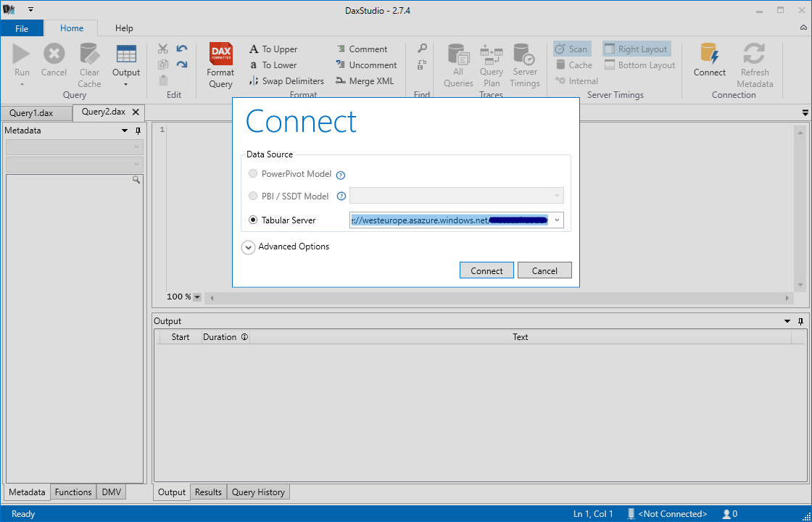
Task: Toggle the Internal server timing option
Action: pyautogui.click(x=576, y=80)
